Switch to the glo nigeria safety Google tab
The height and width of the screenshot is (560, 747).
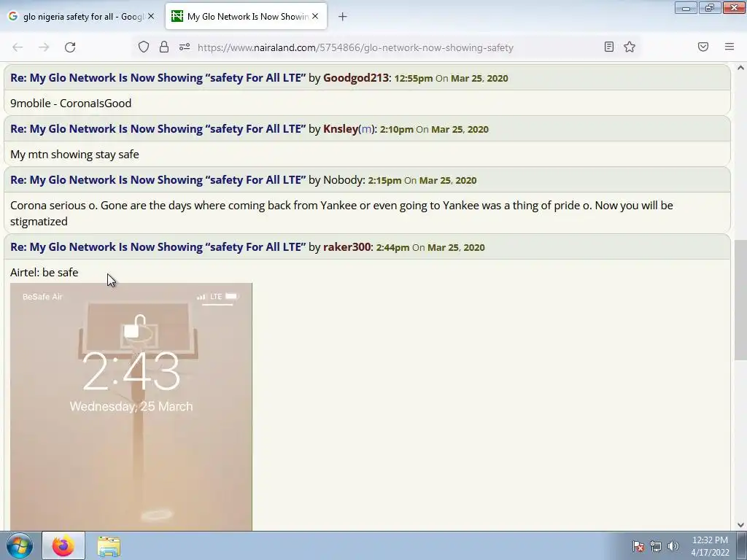pos(81,16)
